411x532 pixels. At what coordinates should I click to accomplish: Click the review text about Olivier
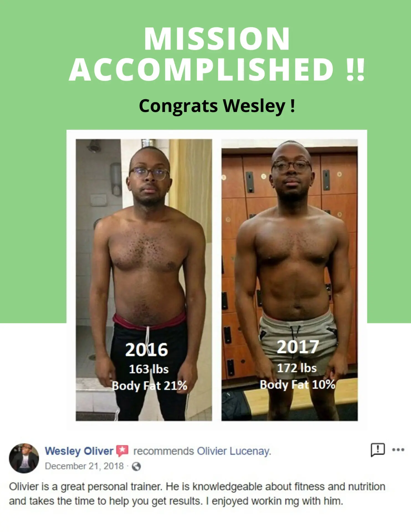197,494
